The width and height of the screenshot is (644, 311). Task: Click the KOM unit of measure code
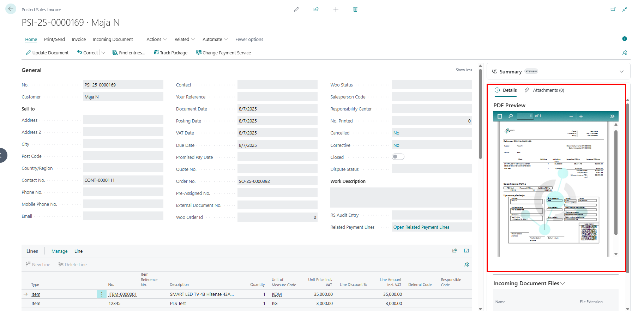[x=277, y=294]
